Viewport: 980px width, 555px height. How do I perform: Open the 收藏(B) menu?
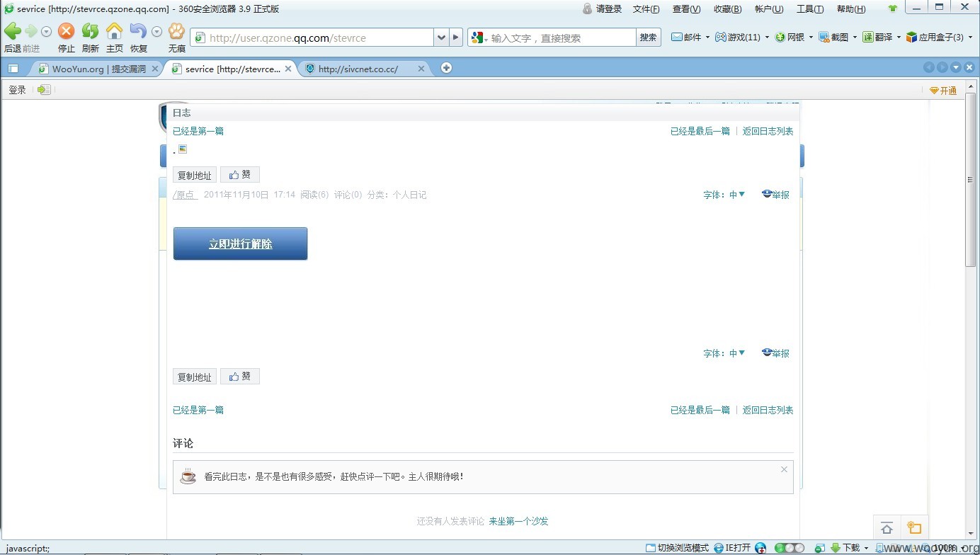point(727,9)
